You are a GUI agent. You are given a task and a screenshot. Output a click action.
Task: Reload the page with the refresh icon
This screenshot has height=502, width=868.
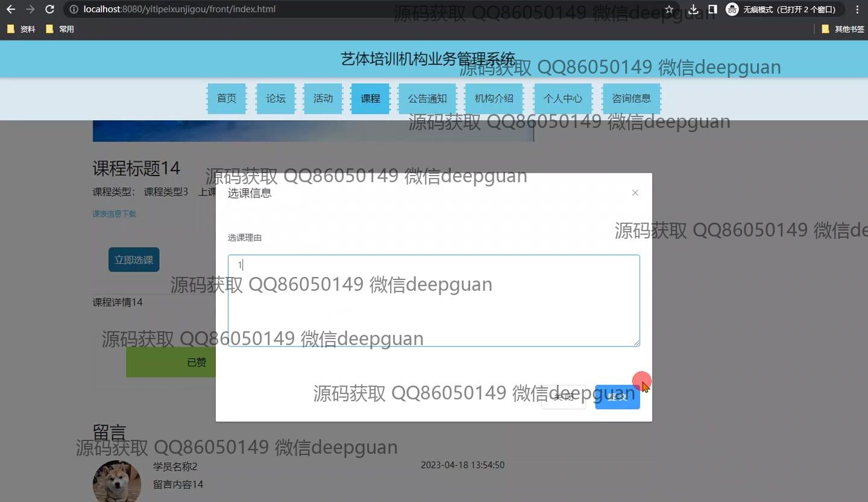point(50,10)
